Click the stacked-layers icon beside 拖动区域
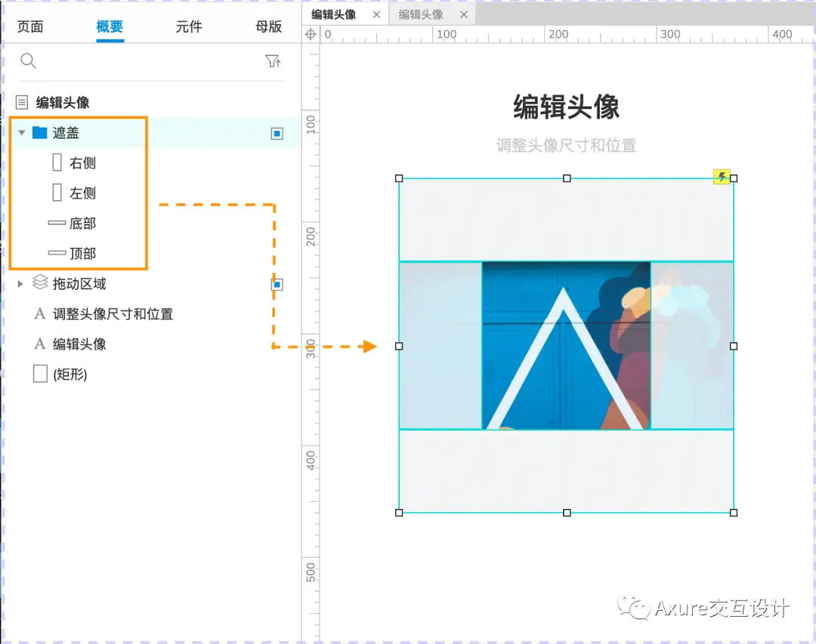The width and height of the screenshot is (816, 644). click(x=39, y=284)
